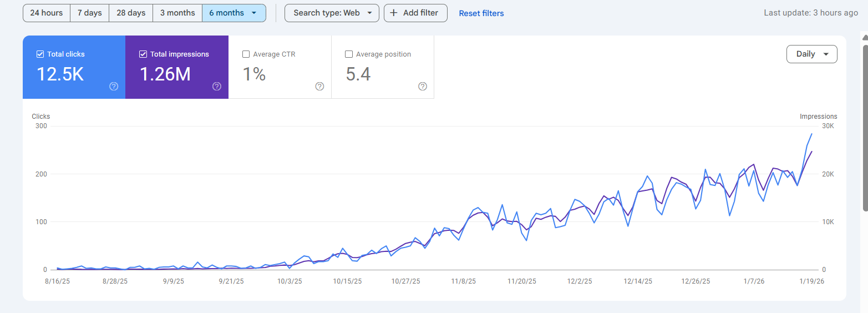Image resolution: width=868 pixels, height=313 pixels.
Task: Expand the Search type: Web dropdown
Action: (332, 13)
